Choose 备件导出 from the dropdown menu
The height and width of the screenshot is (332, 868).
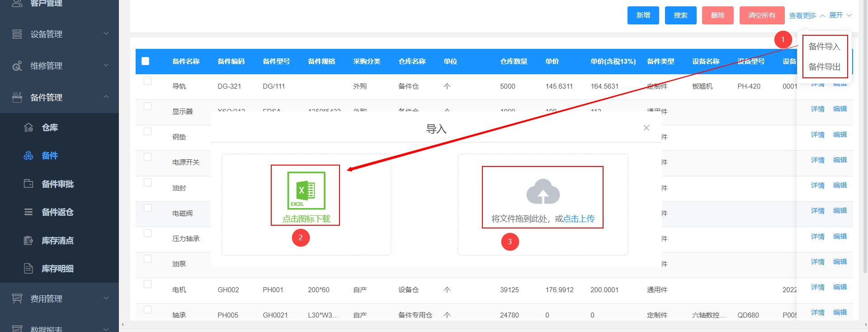[824, 67]
